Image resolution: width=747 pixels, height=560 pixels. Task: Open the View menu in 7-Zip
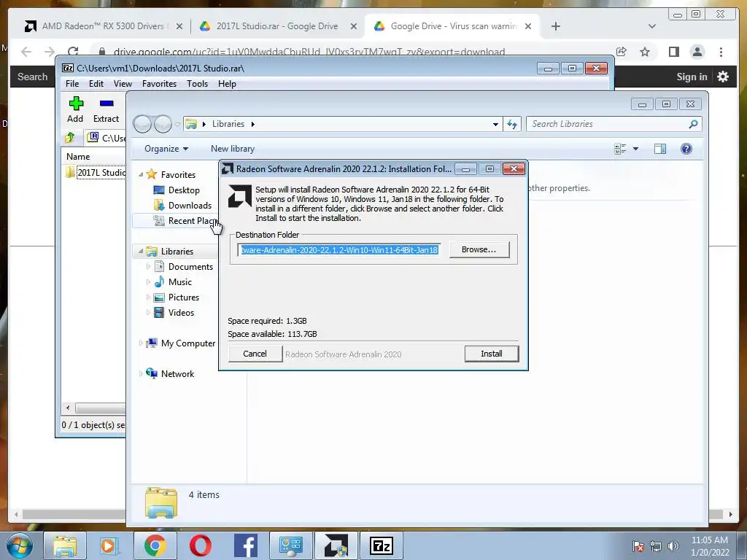pos(123,84)
